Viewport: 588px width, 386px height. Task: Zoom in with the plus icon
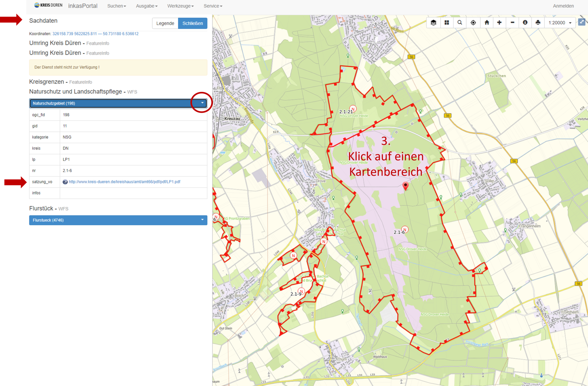[499, 23]
